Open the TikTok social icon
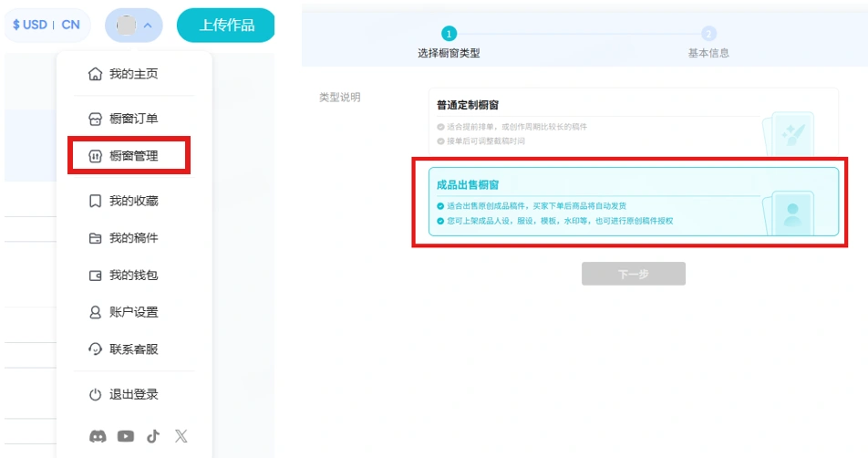 click(153, 436)
